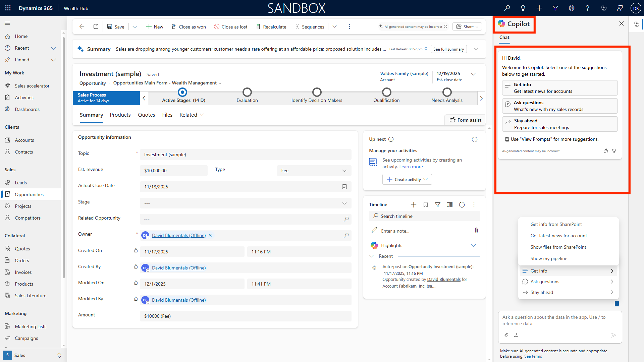Select the Evaluation stage circle
644x362 pixels.
tap(247, 92)
